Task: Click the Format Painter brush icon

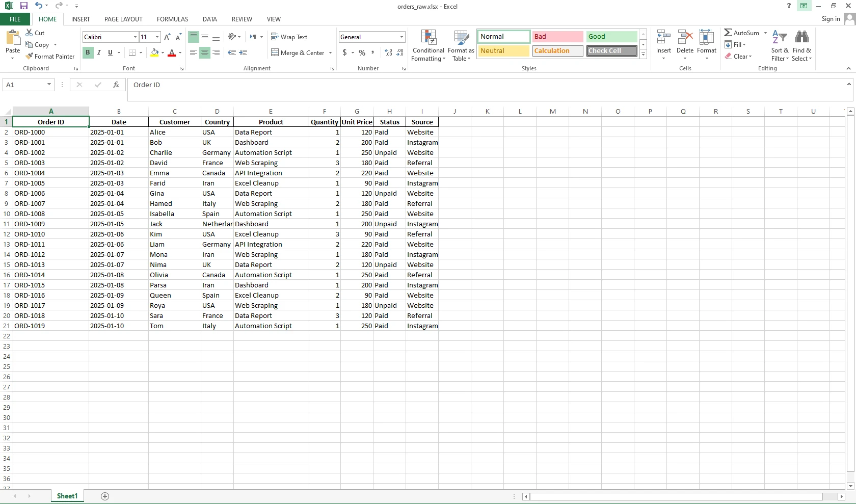Action: coord(30,57)
